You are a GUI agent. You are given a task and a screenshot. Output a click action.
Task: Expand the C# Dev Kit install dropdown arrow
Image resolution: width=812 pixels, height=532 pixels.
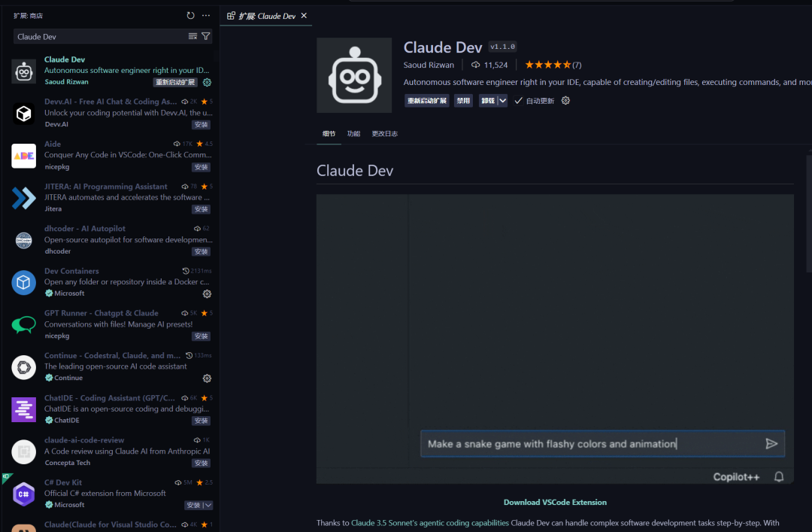tap(208, 505)
